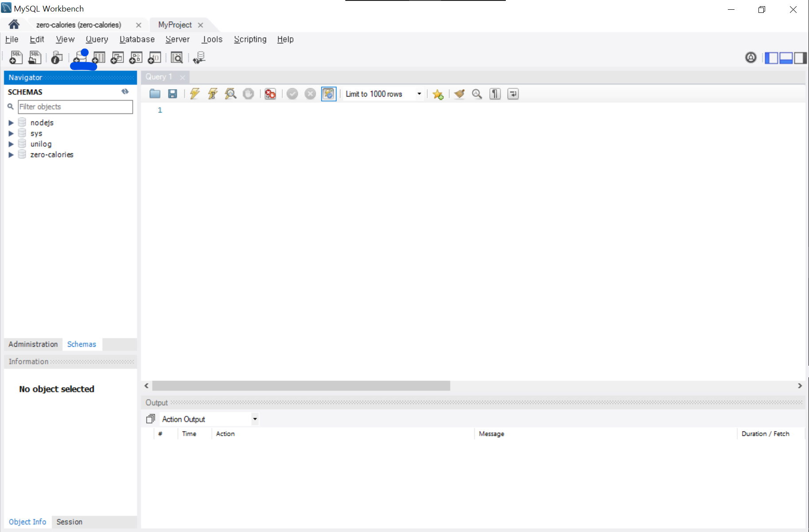
Task: Create a new view icon
Action: pyautogui.click(x=117, y=58)
